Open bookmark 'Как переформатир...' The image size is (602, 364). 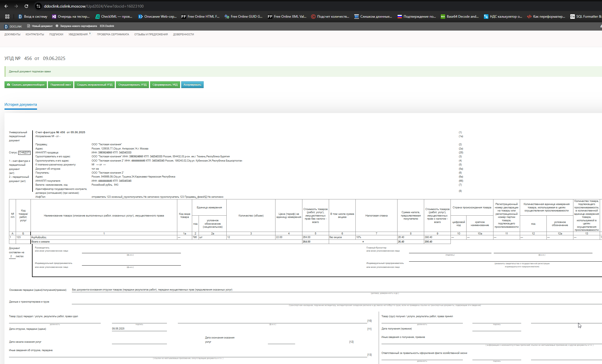546,17
